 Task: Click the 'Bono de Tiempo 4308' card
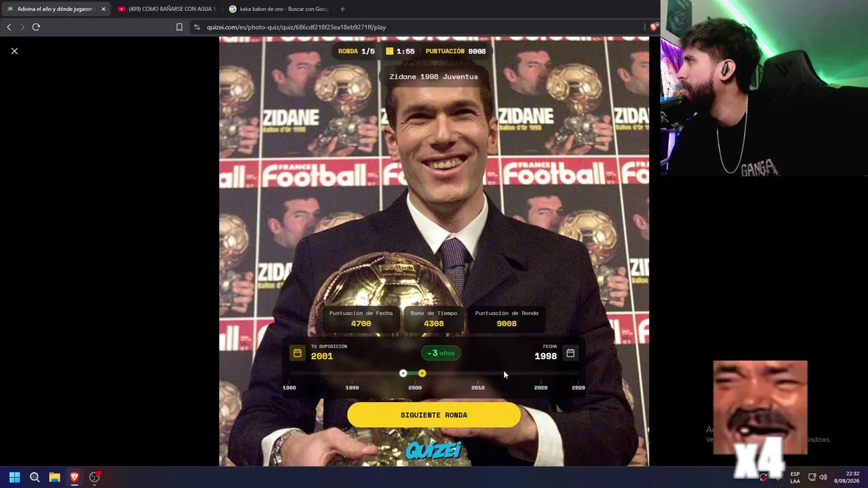[434, 319]
